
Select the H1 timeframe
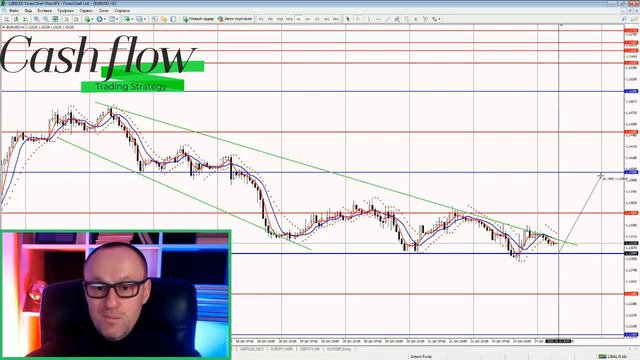[298, 19]
